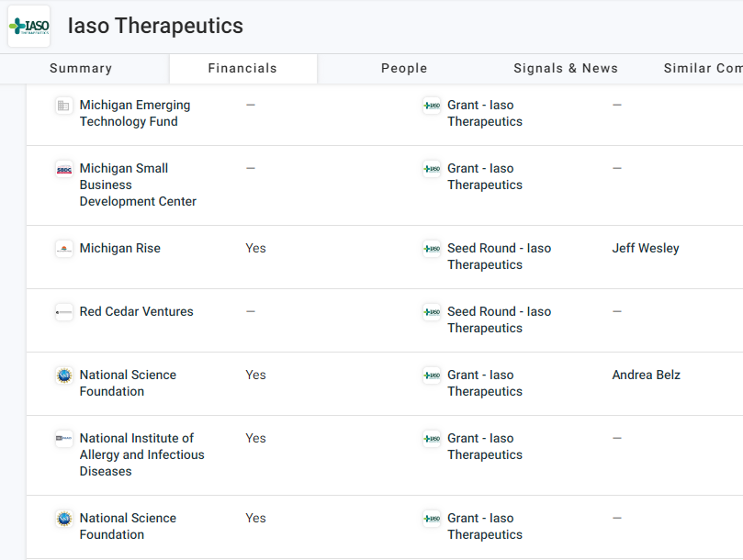Select the Signals & News tab
This screenshot has height=560, width=743.
pos(566,68)
